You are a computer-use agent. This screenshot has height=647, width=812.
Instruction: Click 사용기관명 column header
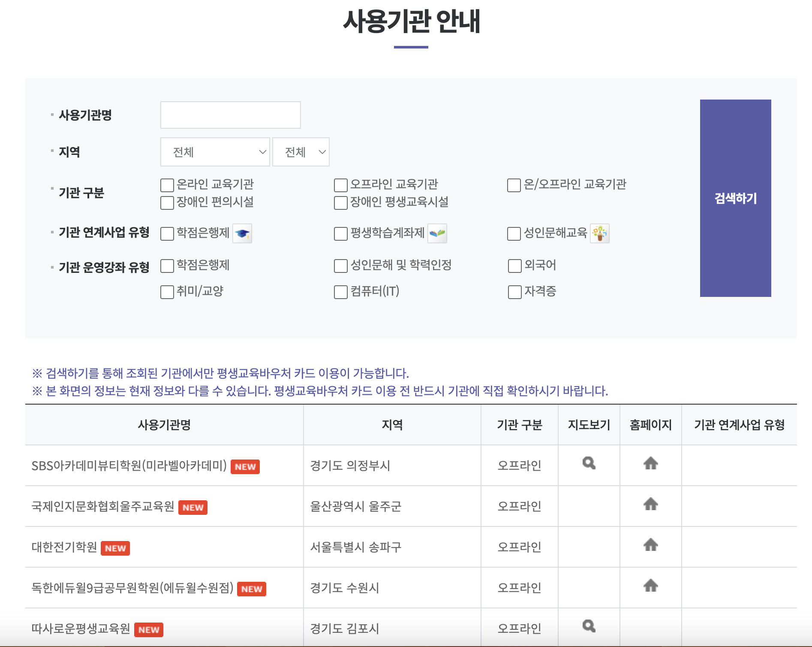point(164,425)
